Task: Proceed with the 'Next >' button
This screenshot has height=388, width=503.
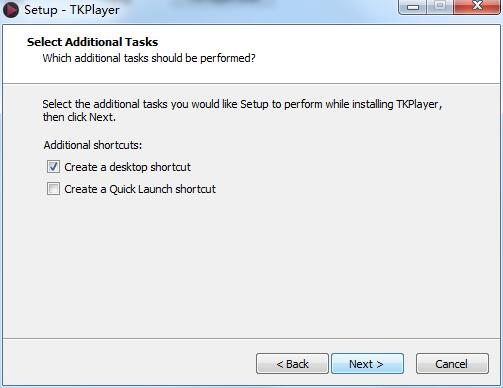Action: click(367, 364)
